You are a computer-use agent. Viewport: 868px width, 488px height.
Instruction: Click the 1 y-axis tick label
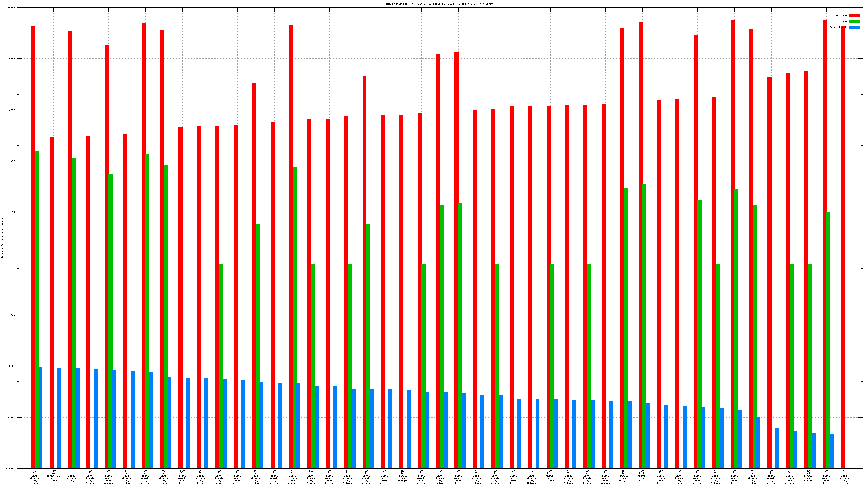14,264
